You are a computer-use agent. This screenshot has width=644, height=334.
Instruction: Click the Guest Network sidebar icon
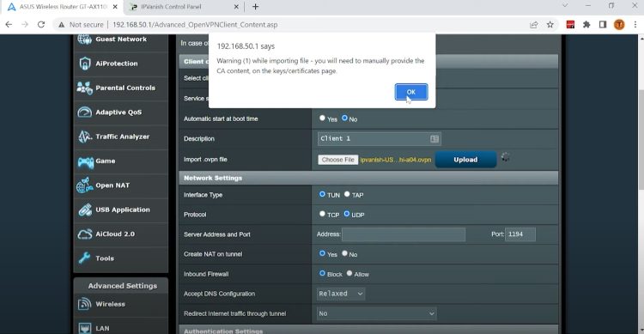(85, 39)
